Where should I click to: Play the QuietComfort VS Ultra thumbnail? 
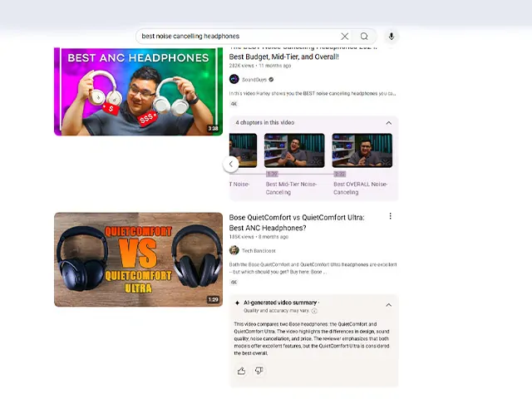(139, 259)
